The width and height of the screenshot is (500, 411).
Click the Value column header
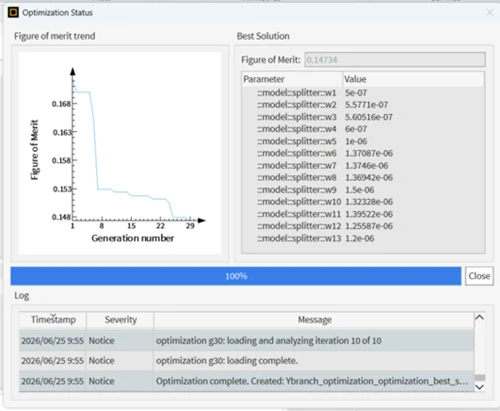(413, 79)
